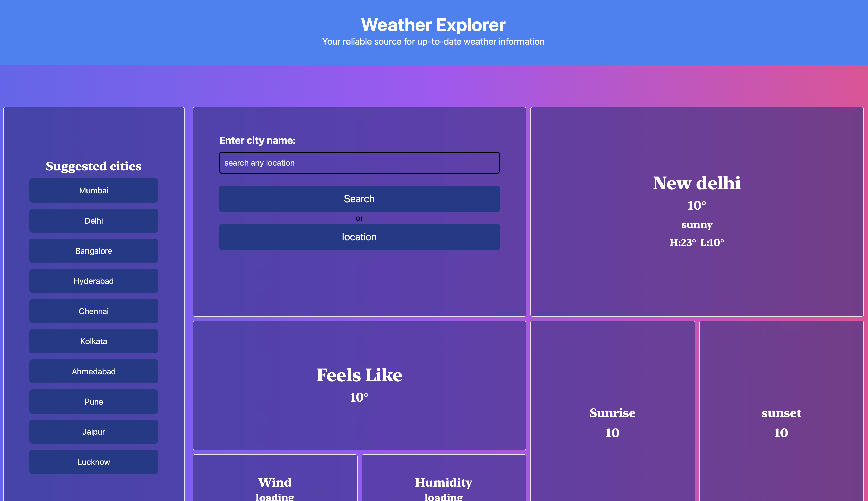Click on the city name search field
The height and width of the screenshot is (501, 868).
[x=359, y=162]
